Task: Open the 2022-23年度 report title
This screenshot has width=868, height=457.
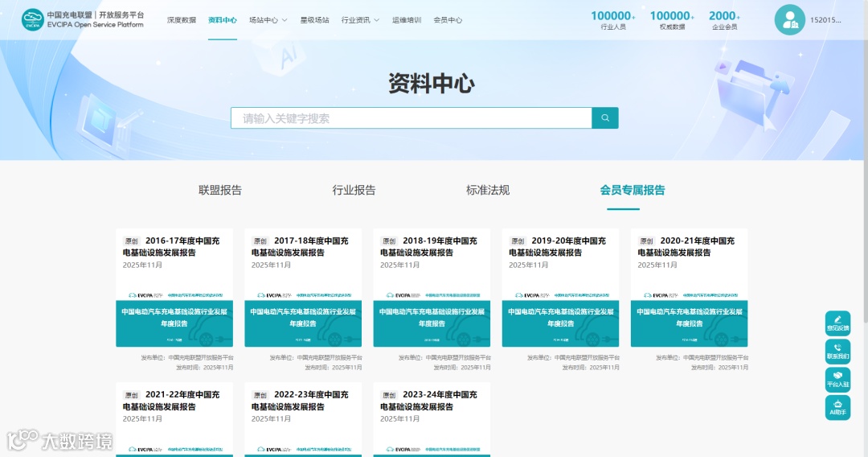Action: (300, 401)
